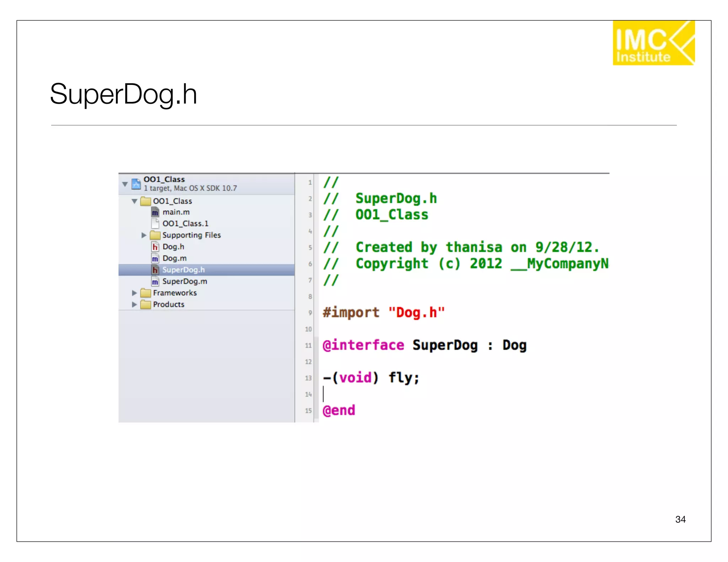Viewport: 728px width, 562px height.
Task: Click the Copyright (c) 2012 comment line
Action: 466,264
